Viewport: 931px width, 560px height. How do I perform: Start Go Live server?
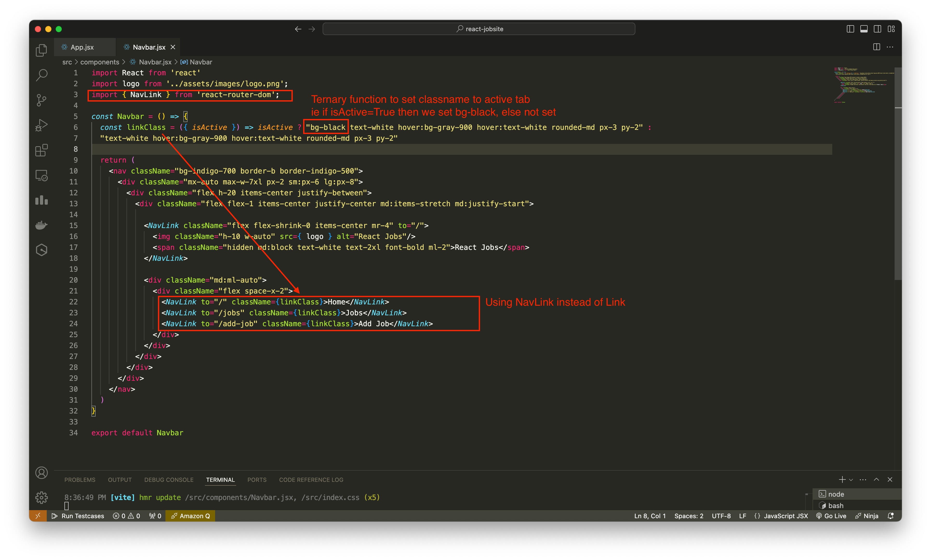click(831, 516)
